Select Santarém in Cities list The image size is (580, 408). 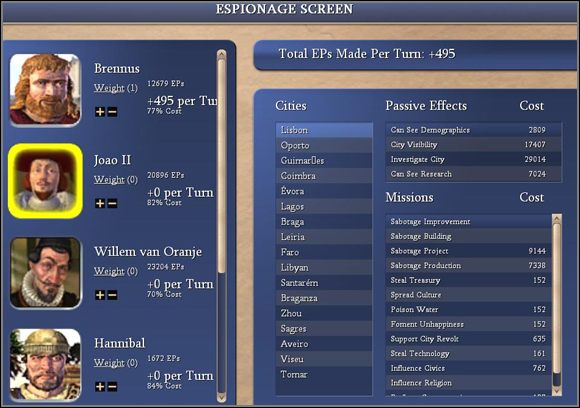324,283
